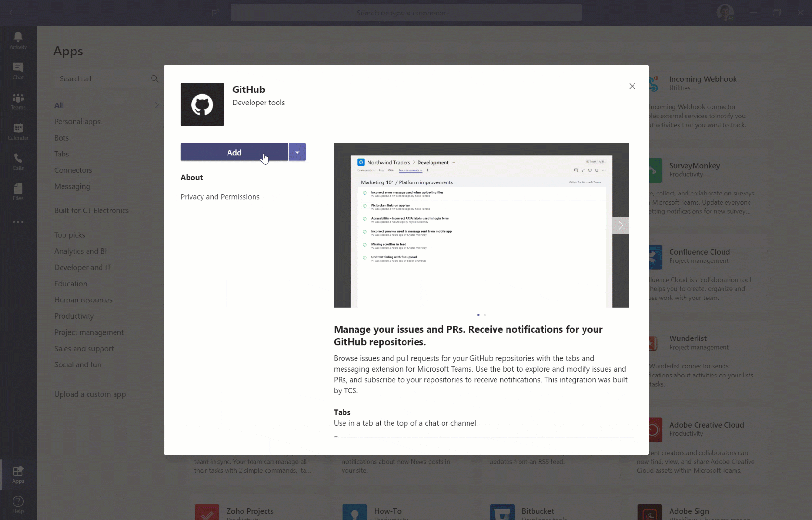The image size is (812, 520).
Task: Click the GitHub screenshot preview image
Action: (481, 225)
